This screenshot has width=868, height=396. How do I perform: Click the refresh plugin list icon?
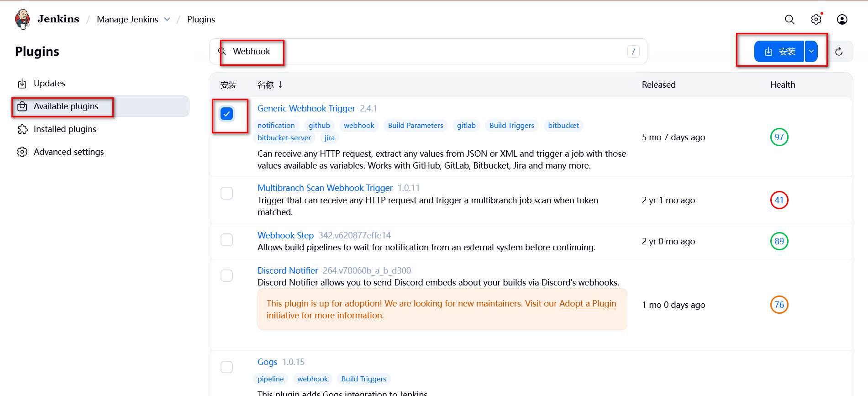pyautogui.click(x=839, y=52)
